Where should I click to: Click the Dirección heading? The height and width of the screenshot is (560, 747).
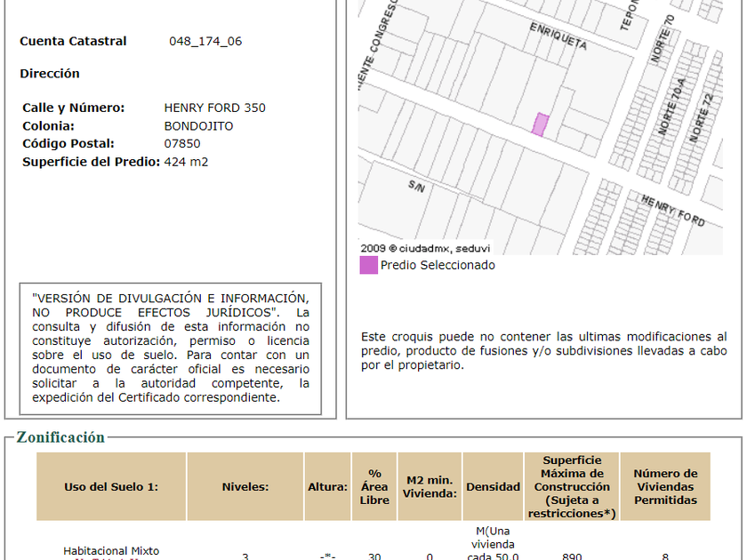coord(50,74)
